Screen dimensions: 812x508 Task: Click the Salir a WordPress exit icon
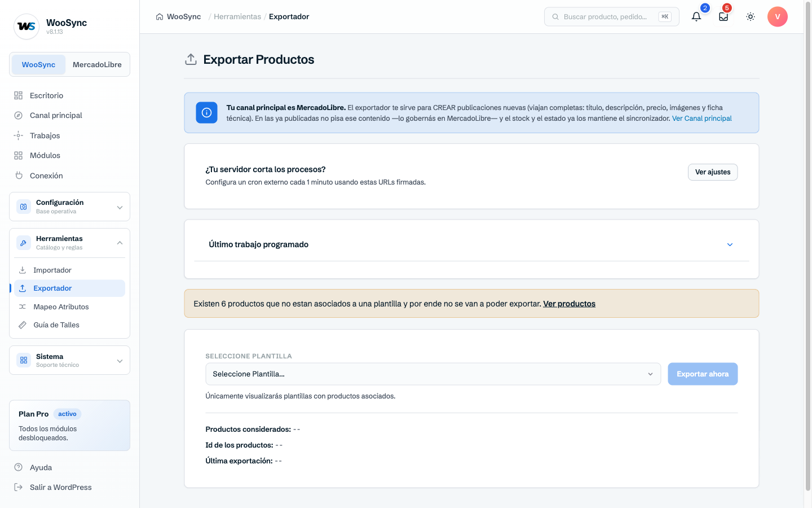coord(19,487)
